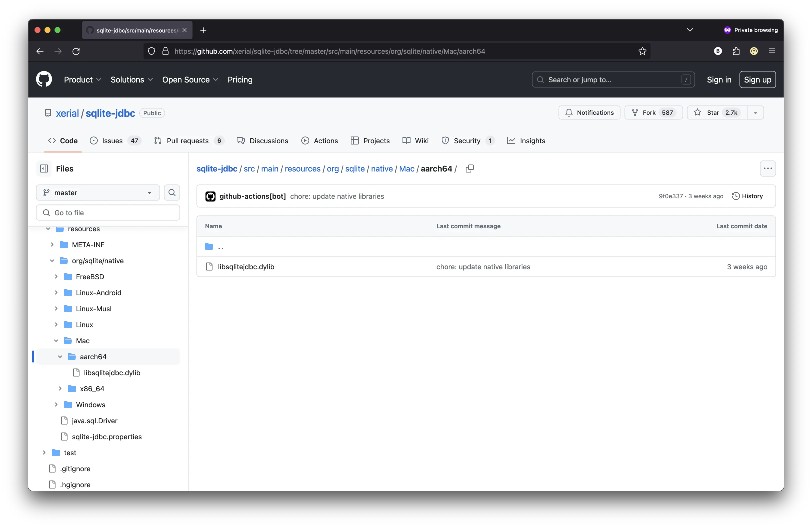
Task: Go to resources in the breadcrumb
Action: [x=302, y=168]
